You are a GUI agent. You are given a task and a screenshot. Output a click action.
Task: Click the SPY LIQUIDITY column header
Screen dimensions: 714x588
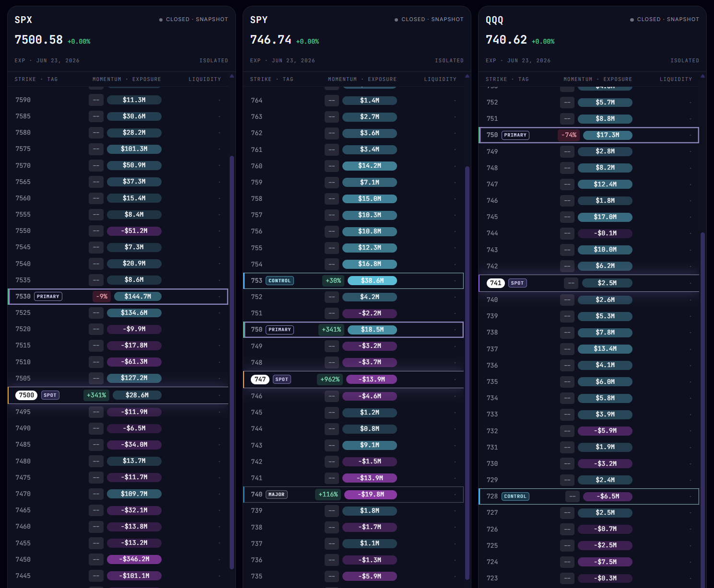tap(440, 80)
